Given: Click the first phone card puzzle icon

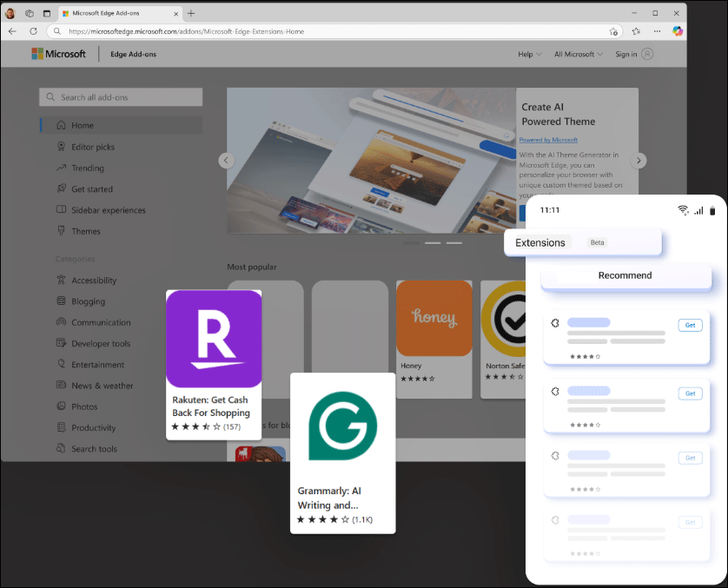Looking at the screenshot, I should click(x=555, y=323).
